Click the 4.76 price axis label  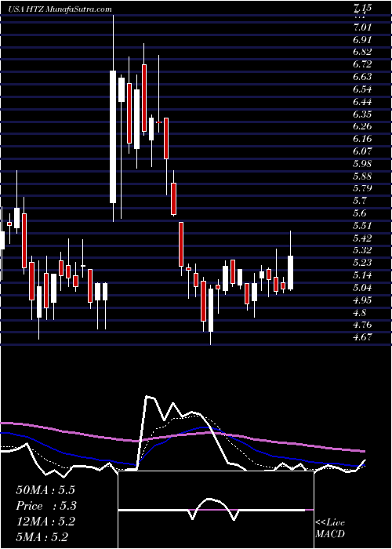tap(362, 325)
